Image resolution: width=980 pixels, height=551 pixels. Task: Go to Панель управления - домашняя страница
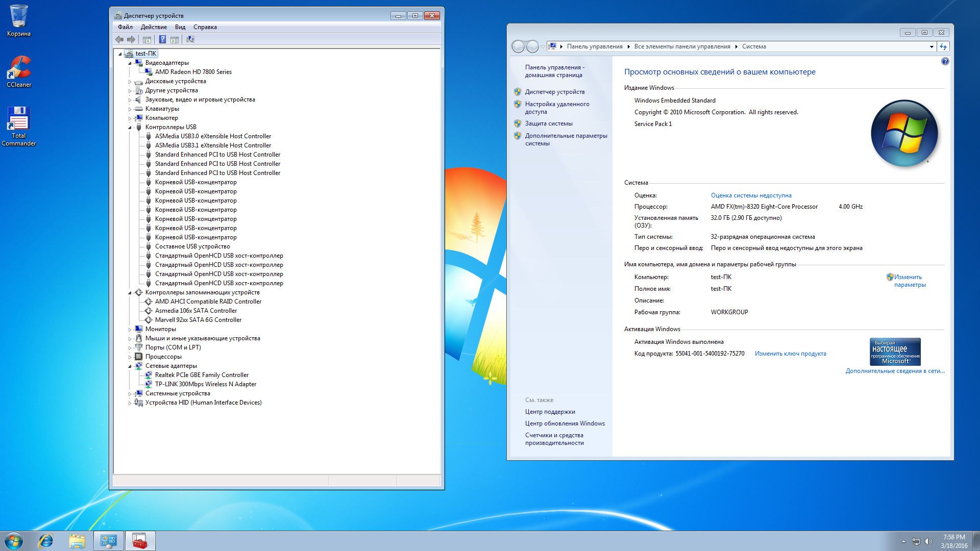554,71
